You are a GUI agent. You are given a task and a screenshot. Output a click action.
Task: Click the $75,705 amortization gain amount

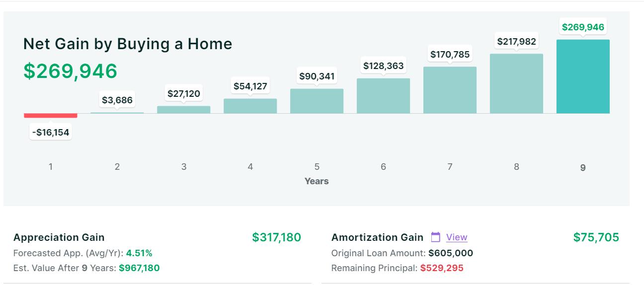tap(596, 237)
